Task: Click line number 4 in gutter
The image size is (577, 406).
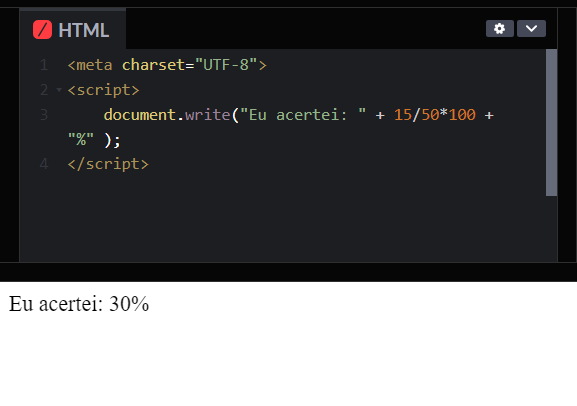Action: [x=44, y=164]
